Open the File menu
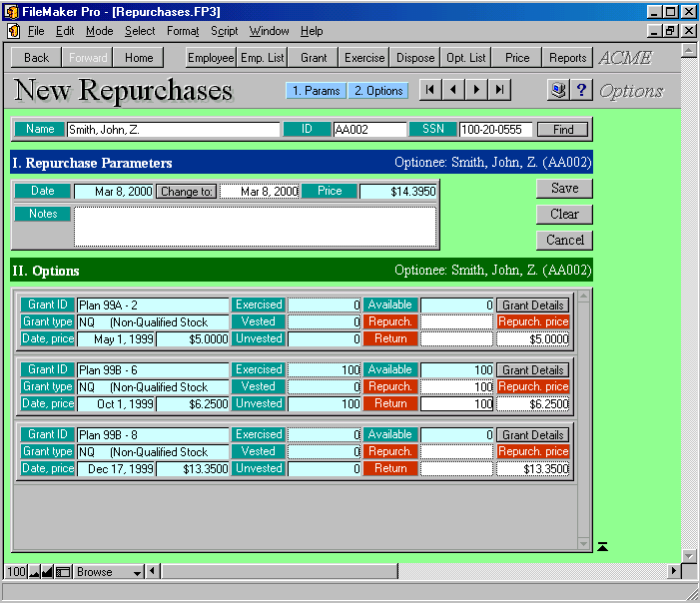 tap(36, 31)
